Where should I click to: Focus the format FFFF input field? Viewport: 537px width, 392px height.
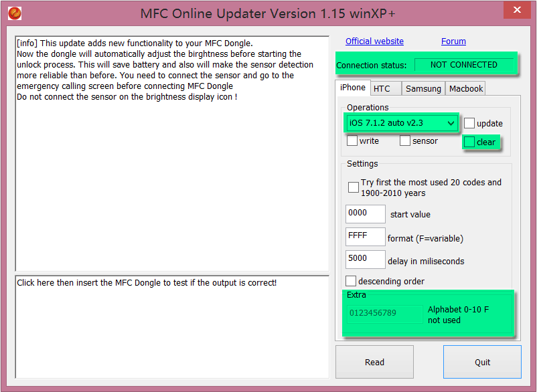(x=365, y=237)
